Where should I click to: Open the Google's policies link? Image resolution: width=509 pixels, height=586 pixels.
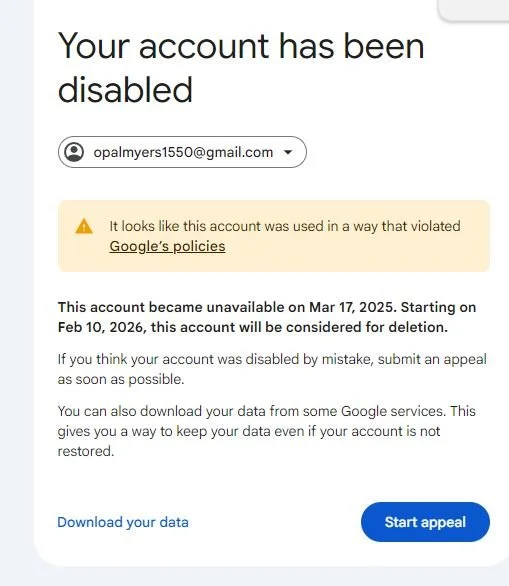coord(167,246)
